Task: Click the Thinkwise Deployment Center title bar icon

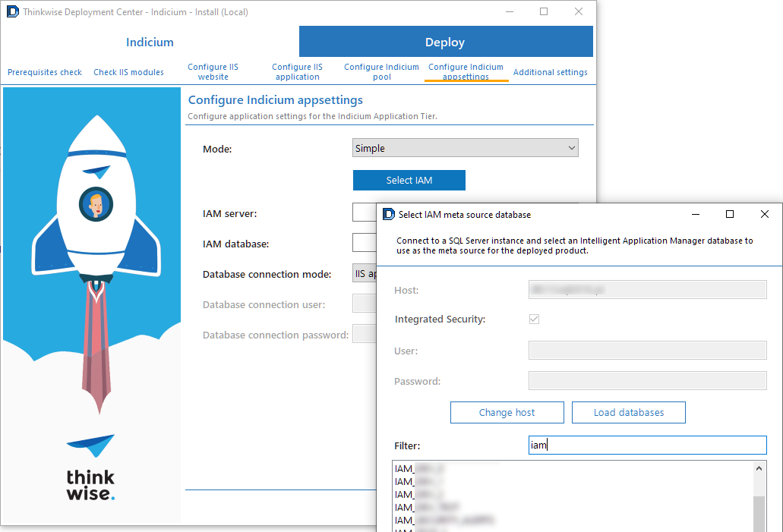Action: point(12,11)
